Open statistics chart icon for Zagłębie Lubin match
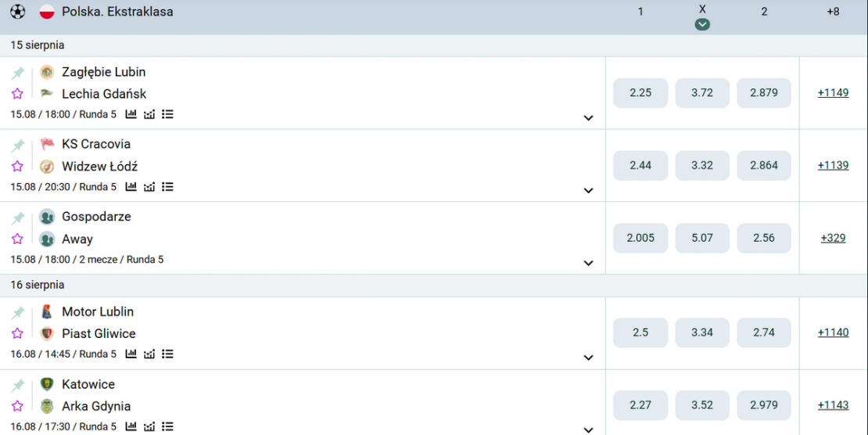The image size is (868, 435). click(x=131, y=114)
